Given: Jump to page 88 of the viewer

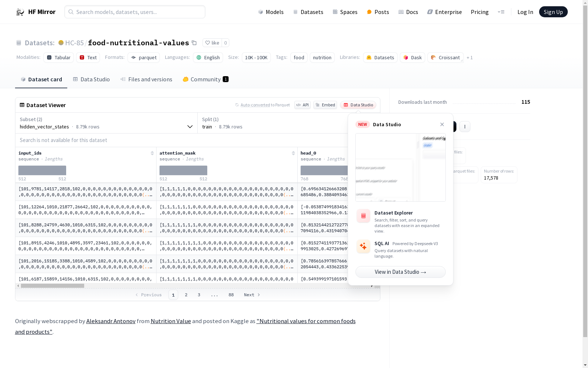Looking at the screenshot, I should point(231,295).
